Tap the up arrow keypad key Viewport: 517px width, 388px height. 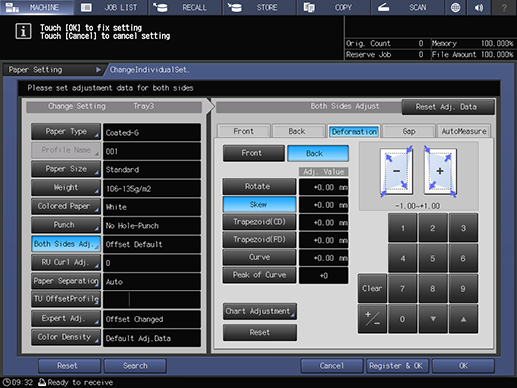[463, 319]
